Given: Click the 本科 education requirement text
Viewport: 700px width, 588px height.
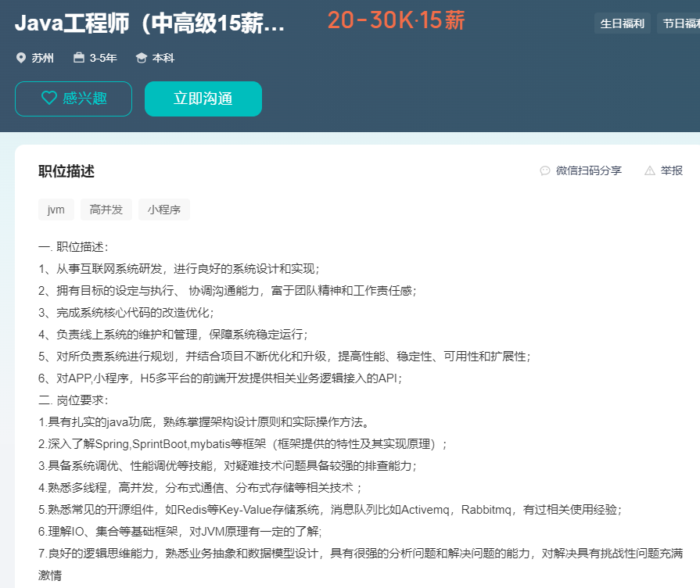Looking at the screenshot, I should (x=163, y=58).
